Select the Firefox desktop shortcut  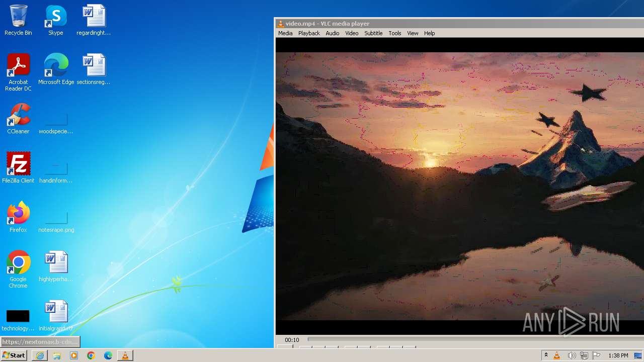tap(18, 217)
